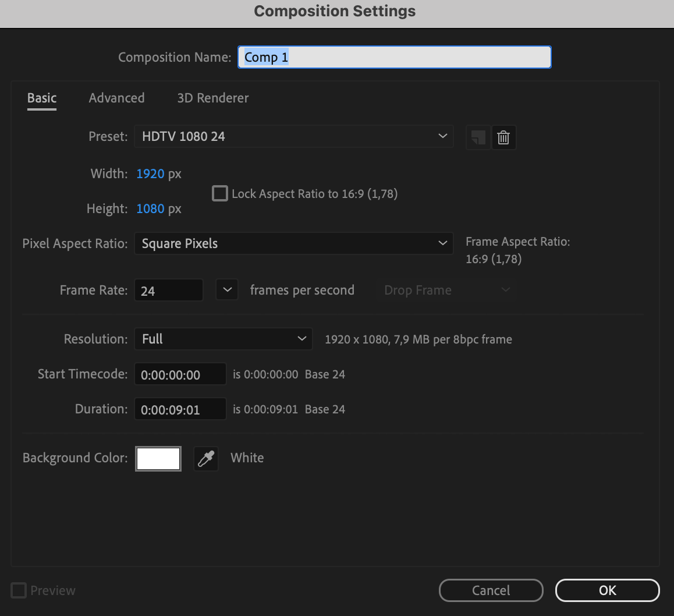Open the Resolution dropdown set to Full
The image size is (674, 616).
[x=223, y=339]
